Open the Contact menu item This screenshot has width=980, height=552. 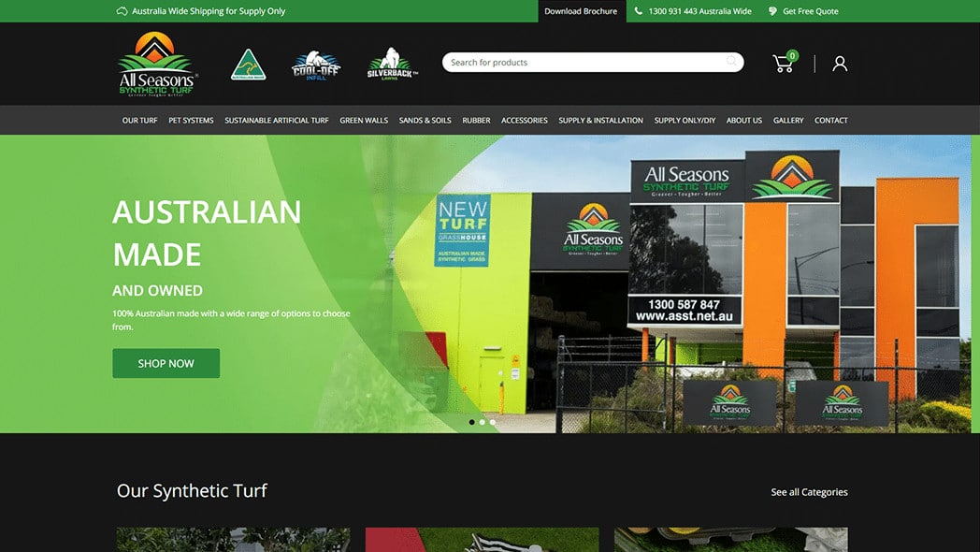(830, 120)
